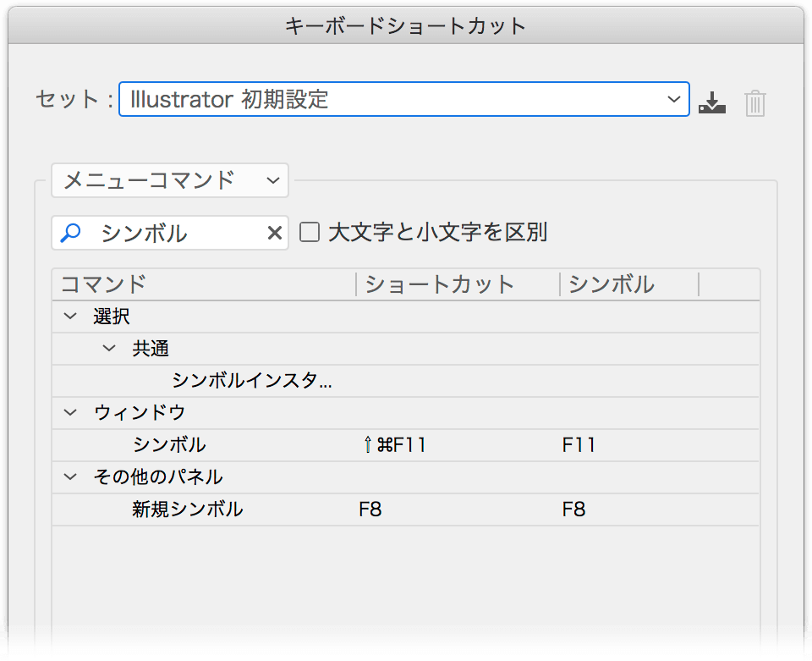The height and width of the screenshot is (661, 812).
Task: Enable 大文字と小文字を区別 checkbox
Action: coord(310,232)
